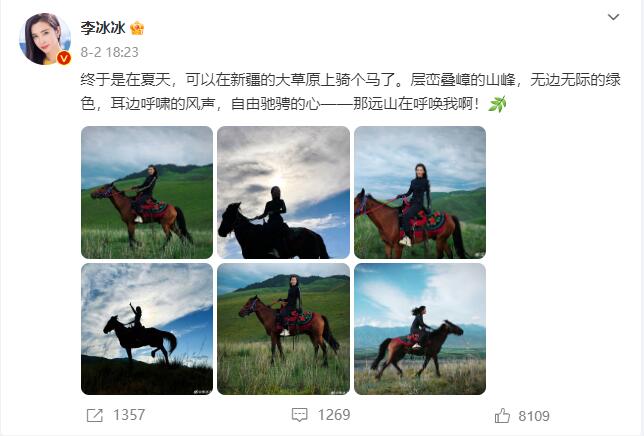Click the post text about 新疆 grassland
This screenshot has width=644, height=436.
350,92
